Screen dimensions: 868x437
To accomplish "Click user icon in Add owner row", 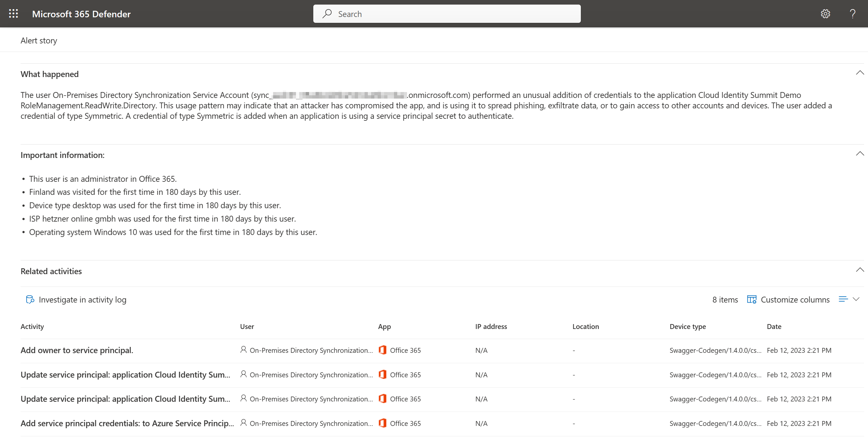I will point(243,350).
